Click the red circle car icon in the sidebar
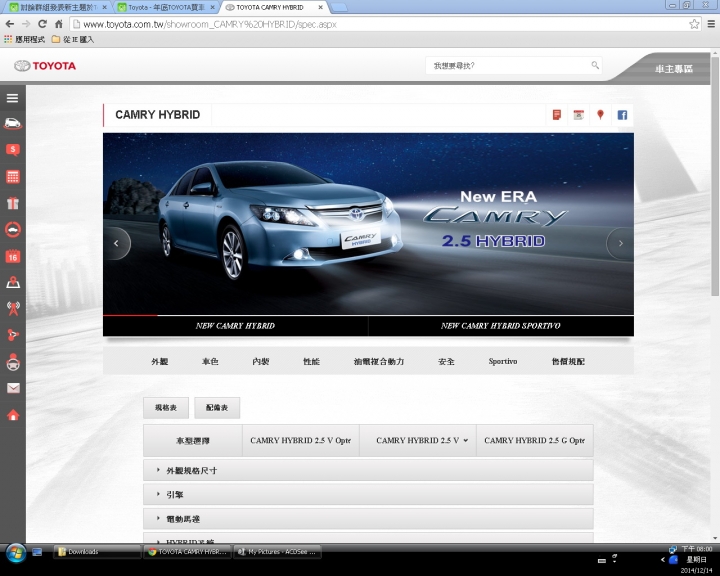The width and height of the screenshot is (720, 576). [12, 229]
